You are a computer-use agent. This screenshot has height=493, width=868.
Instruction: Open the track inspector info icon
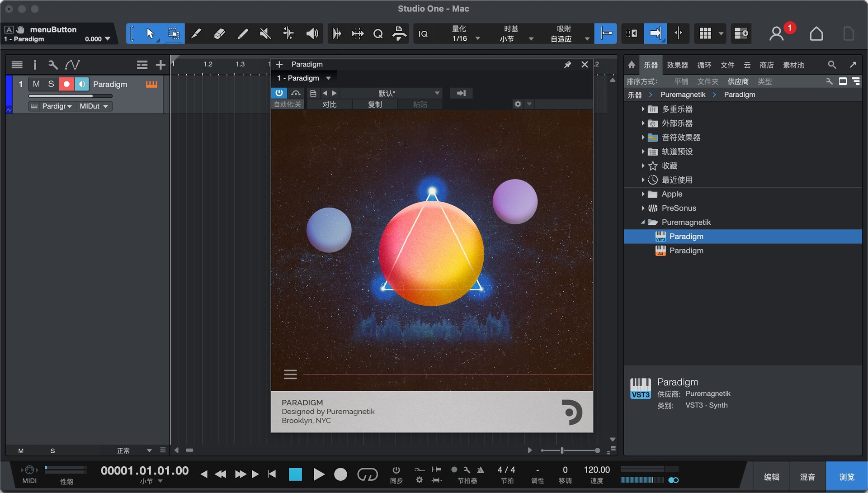(35, 65)
